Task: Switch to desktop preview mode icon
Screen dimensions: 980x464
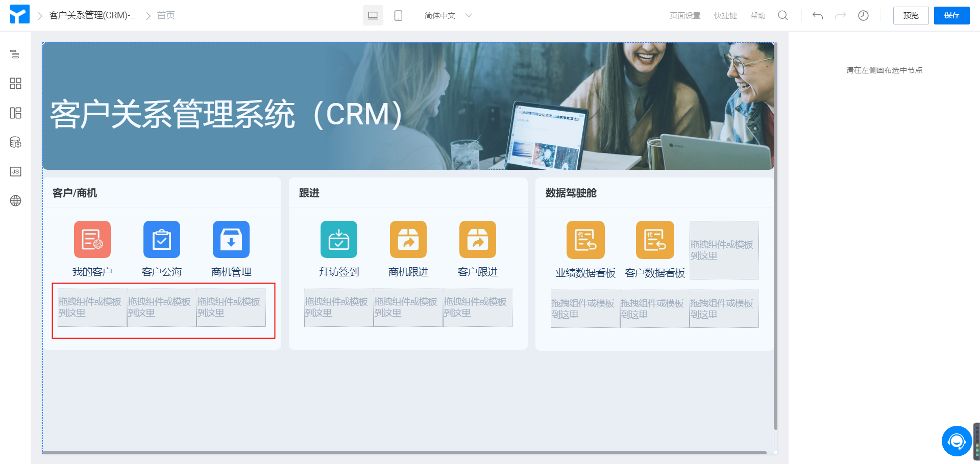Action: 373,15
